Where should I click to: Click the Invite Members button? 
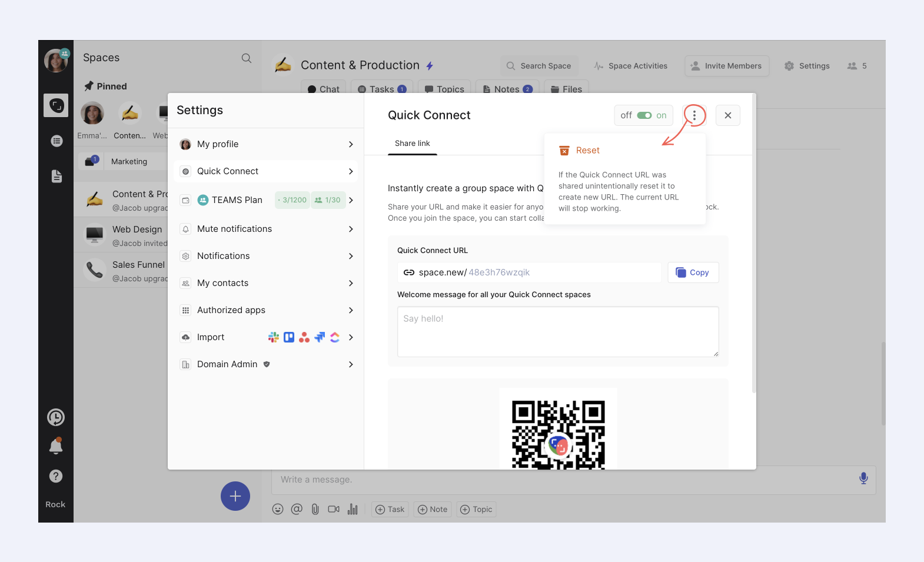tap(727, 66)
